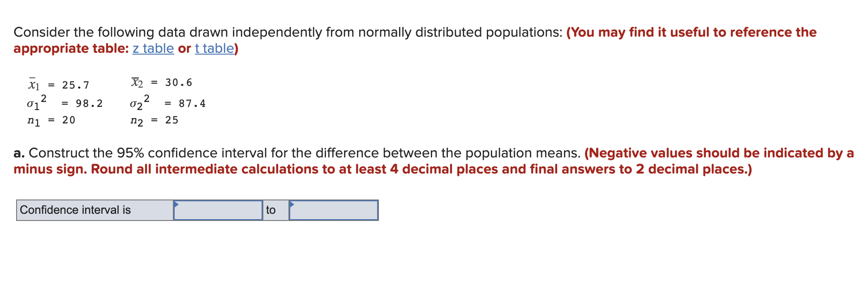This screenshot has height=297, width=868.
Task: Click the upper-bound confidence interval input field
Action: click(334, 210)
